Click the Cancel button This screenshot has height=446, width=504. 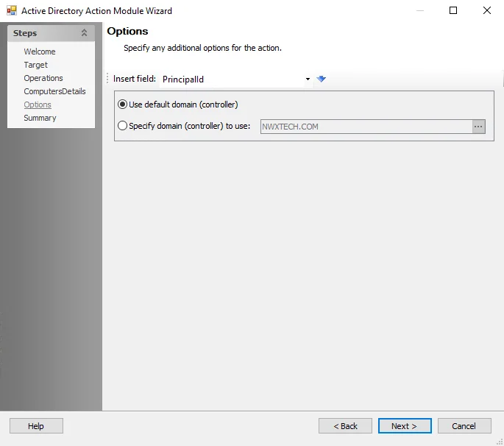(x=464, y=426)
